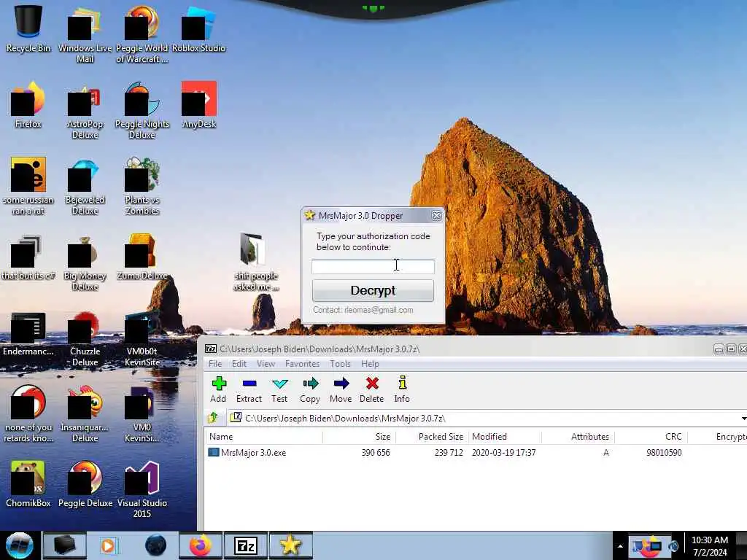The width and height of the screenshot is (747, 560).
Task: Click the Move toolbar icon
Action: [x=341, y=384]
